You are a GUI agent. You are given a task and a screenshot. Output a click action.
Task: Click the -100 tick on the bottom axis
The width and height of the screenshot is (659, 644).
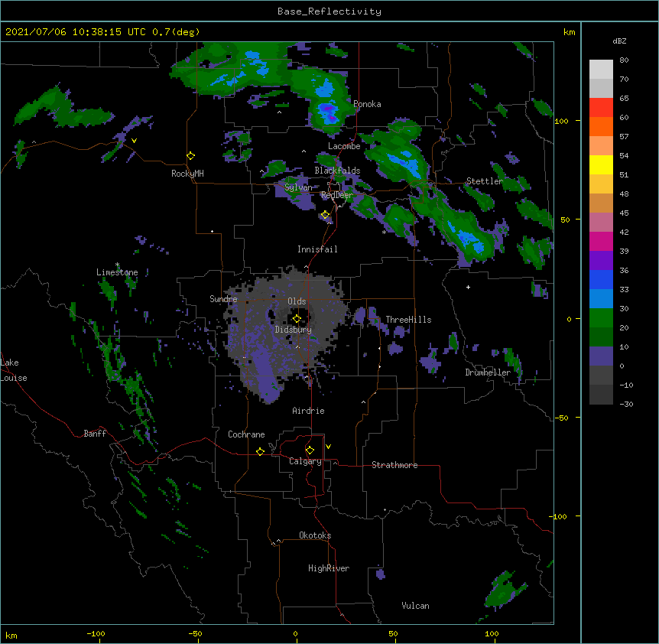pyautogui.click(x=96, y=633)
